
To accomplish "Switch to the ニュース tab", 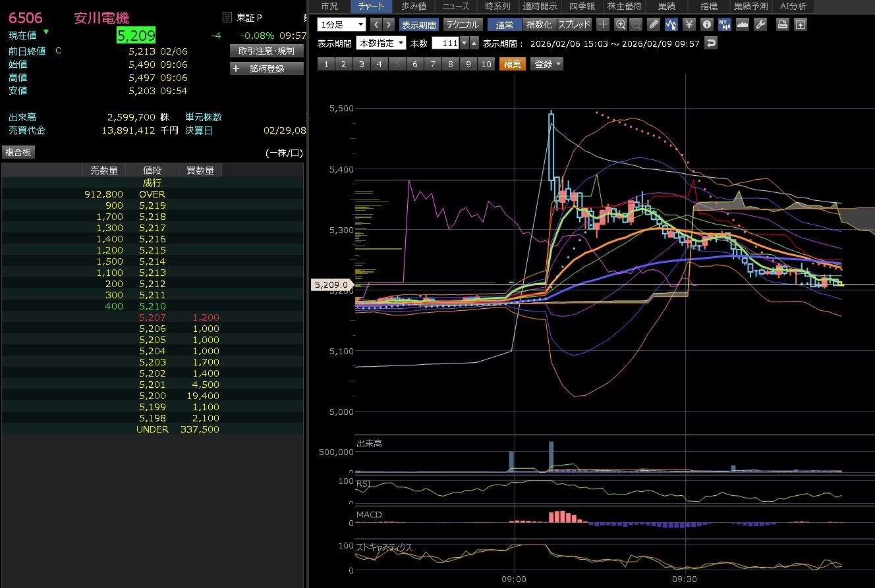I will tap(456, 7).
